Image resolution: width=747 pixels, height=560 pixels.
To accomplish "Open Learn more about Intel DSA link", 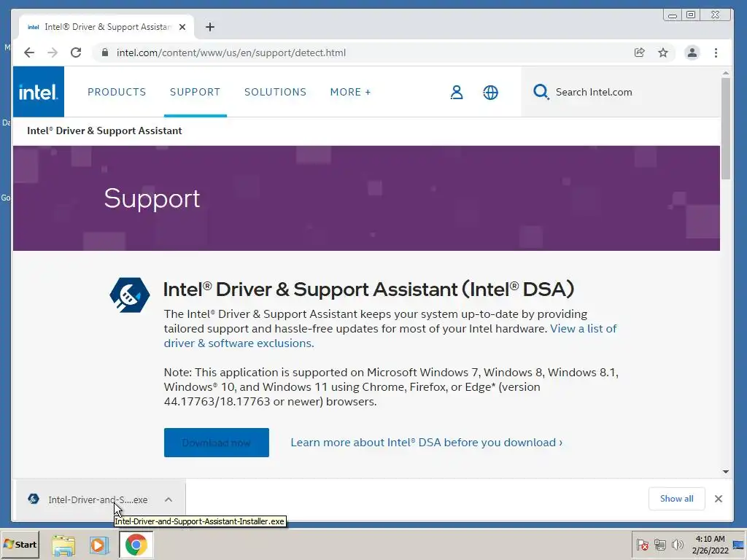I will point(426,443).
